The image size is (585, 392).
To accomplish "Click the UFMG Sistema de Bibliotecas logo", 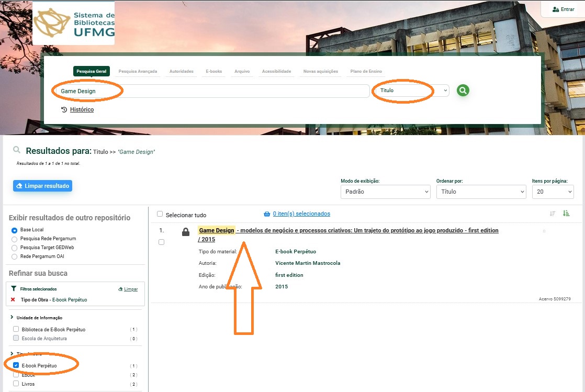I will point(74,23).
